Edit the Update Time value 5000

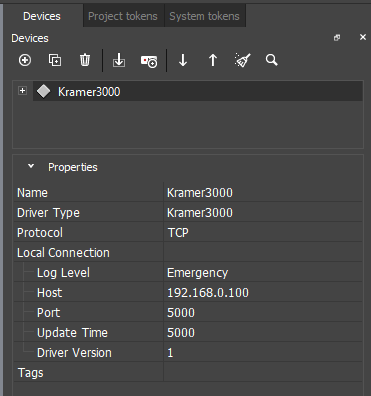click(263, 333)
